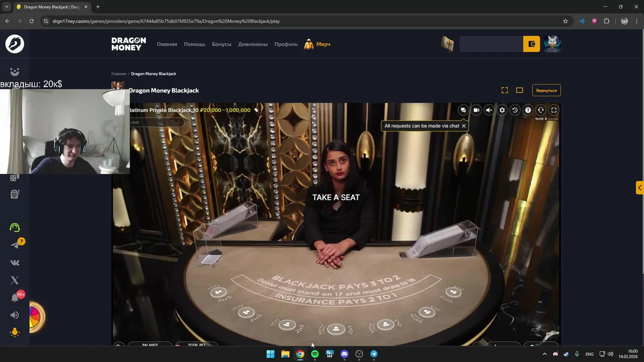Image resolution: width=644 pixels, height=362 pixels.
Task: Go back in browser
Action: [7, 21]
